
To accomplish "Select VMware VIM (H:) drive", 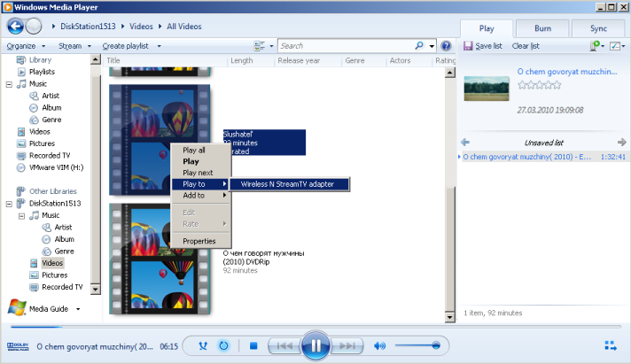I will click(x=56, y=167).
